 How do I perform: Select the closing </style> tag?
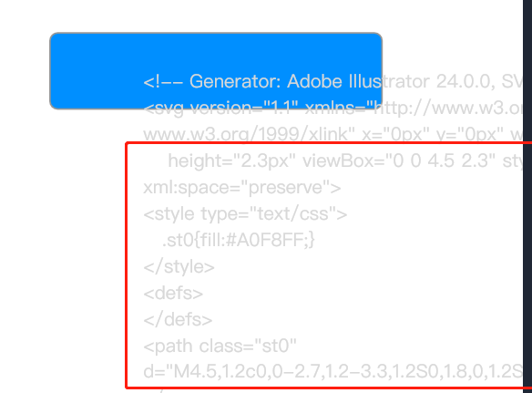tap(179, 266)
